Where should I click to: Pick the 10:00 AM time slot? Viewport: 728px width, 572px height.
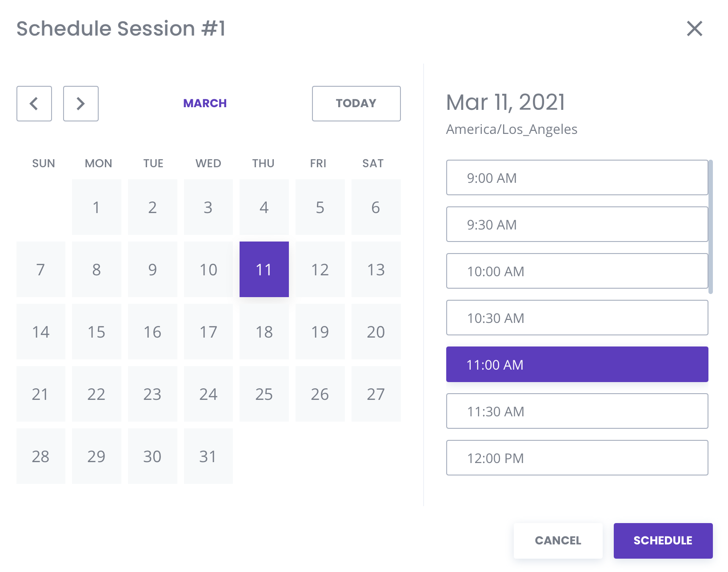577,271
